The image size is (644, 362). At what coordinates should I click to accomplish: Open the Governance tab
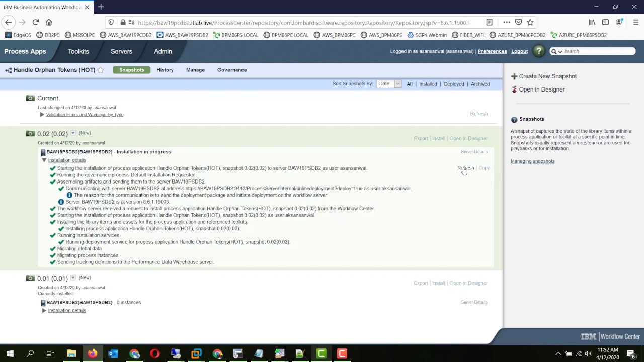click(x=232, y=70)
